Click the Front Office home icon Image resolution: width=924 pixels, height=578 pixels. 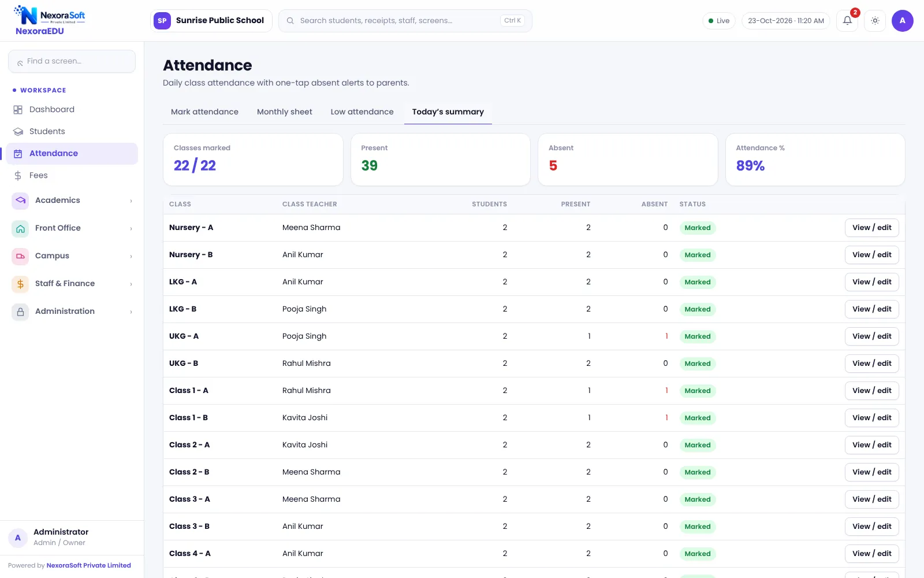click(x=20, y=228)
